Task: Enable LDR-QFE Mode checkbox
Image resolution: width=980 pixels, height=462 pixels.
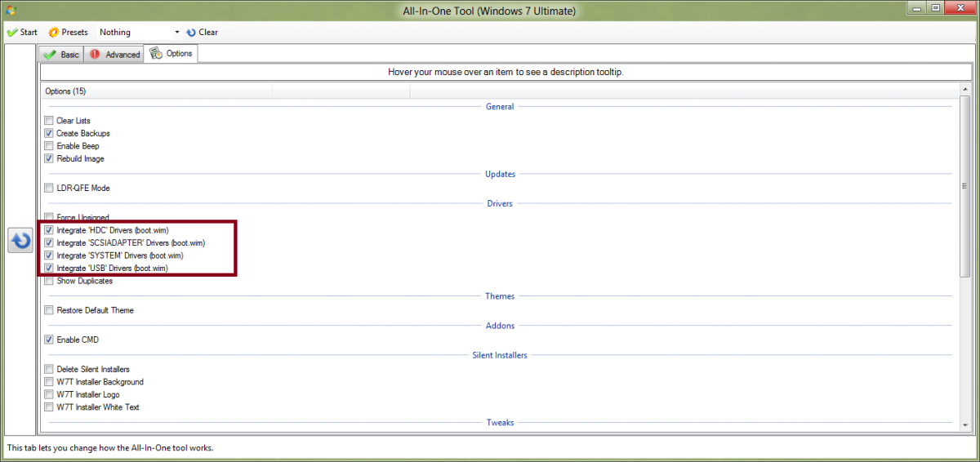Action: [49, 188]
